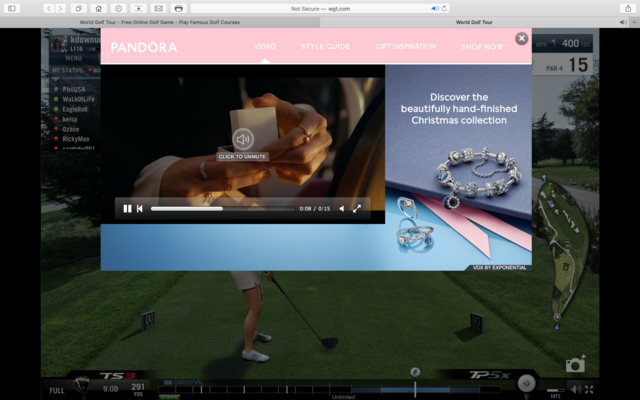Open the Safari tab overview icon

pyautogui.click(x=78, y=8)
